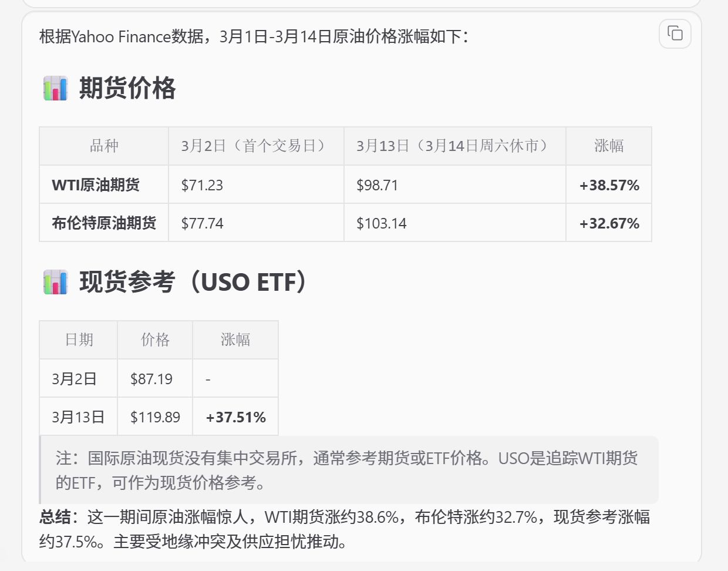The image size is (728, 571).
Task: Click the bar chart emoji beside 期货价格
Action: tap(56, 89)
